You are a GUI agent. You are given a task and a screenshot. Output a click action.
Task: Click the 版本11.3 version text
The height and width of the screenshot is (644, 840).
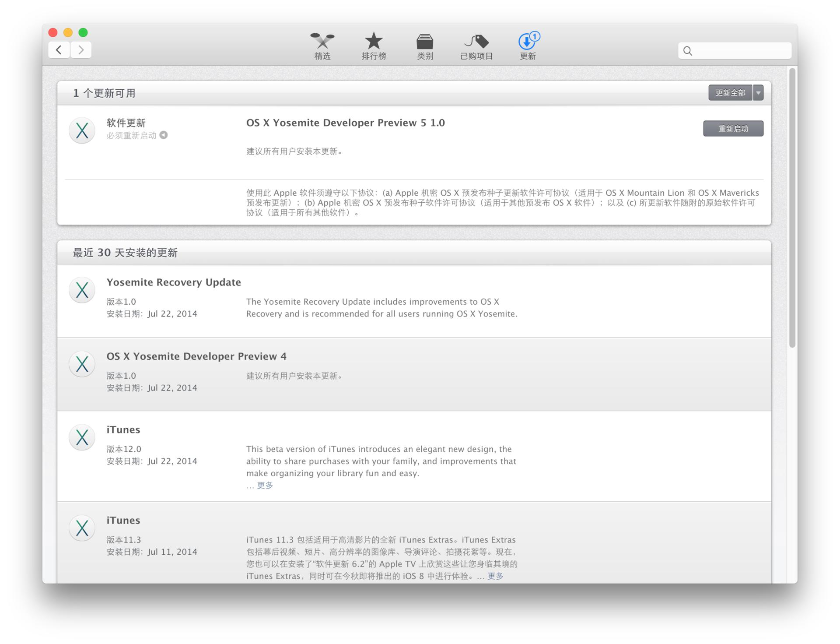pyautogui.click(x=124, y=540)
